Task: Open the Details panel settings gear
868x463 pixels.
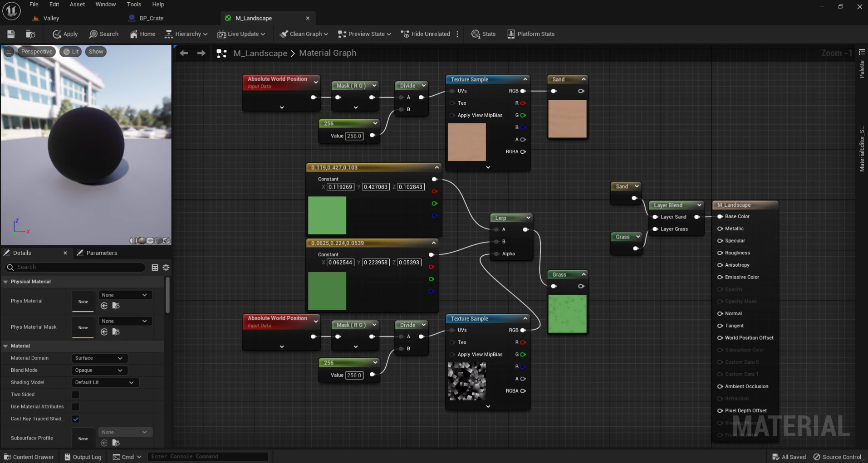Action: [166, 268]
